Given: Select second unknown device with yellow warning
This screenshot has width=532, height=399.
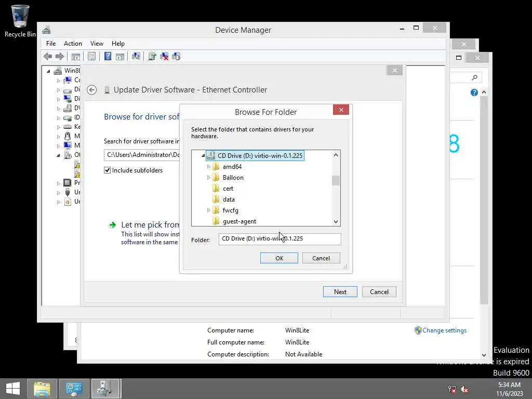Looking at the screenshot, I should coord(77,174).
